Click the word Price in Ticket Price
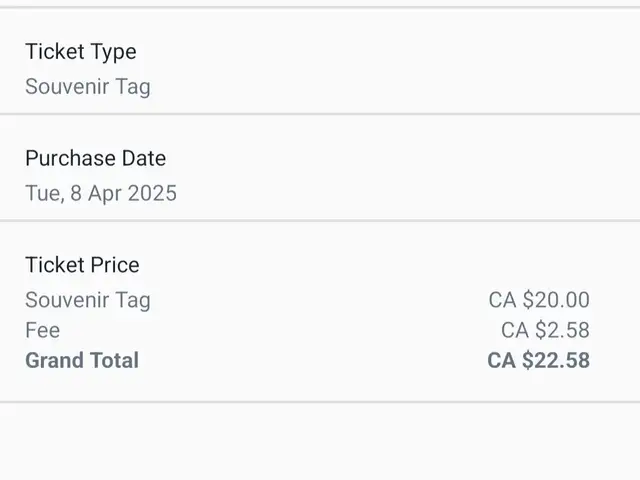 (x=115, y=265)
